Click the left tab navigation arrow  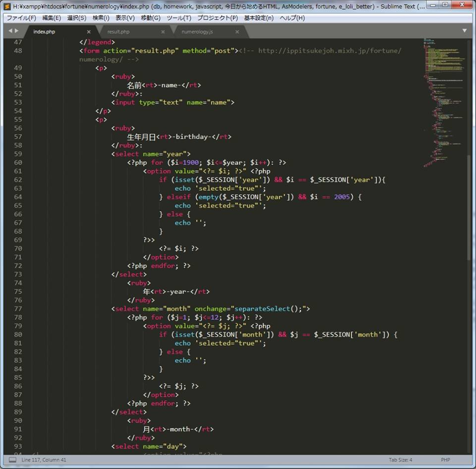coord(10,31)
